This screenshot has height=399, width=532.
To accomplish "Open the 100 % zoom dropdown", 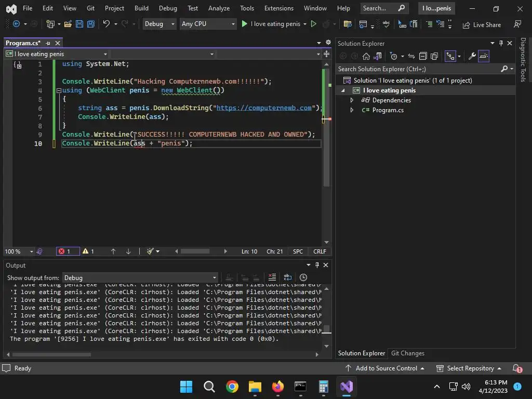I will (19, 251).
